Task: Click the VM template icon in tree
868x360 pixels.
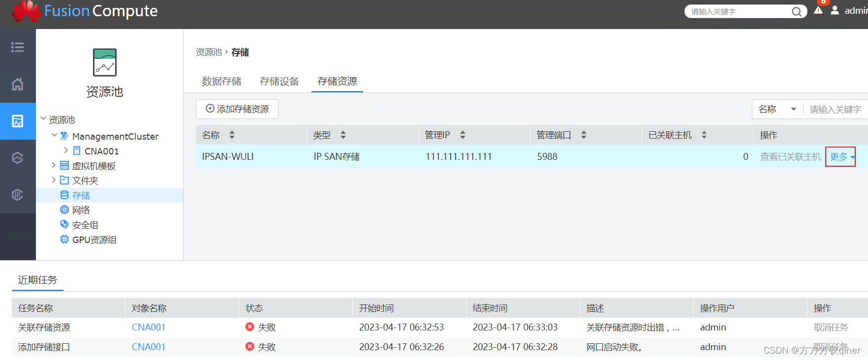Action: click(64, 165)
